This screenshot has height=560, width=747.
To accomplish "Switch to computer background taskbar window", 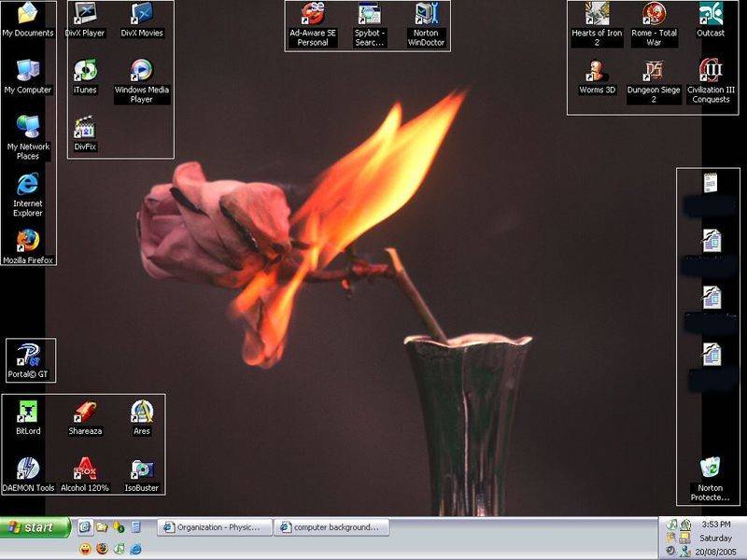I will click(331, 527).
